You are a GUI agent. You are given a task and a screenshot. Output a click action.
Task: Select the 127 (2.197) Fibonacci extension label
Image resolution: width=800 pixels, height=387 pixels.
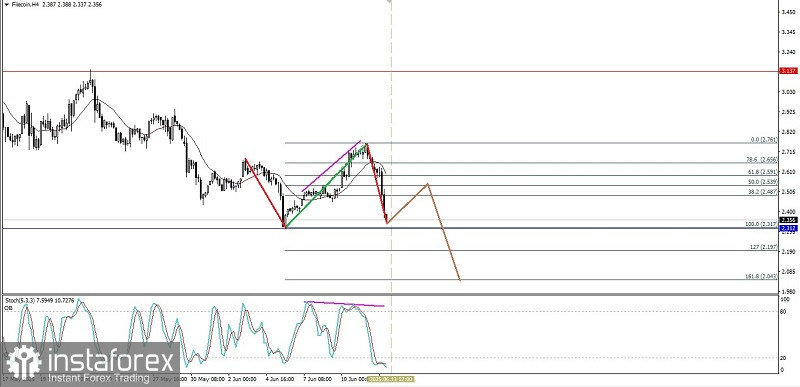[x=763, y=247]
